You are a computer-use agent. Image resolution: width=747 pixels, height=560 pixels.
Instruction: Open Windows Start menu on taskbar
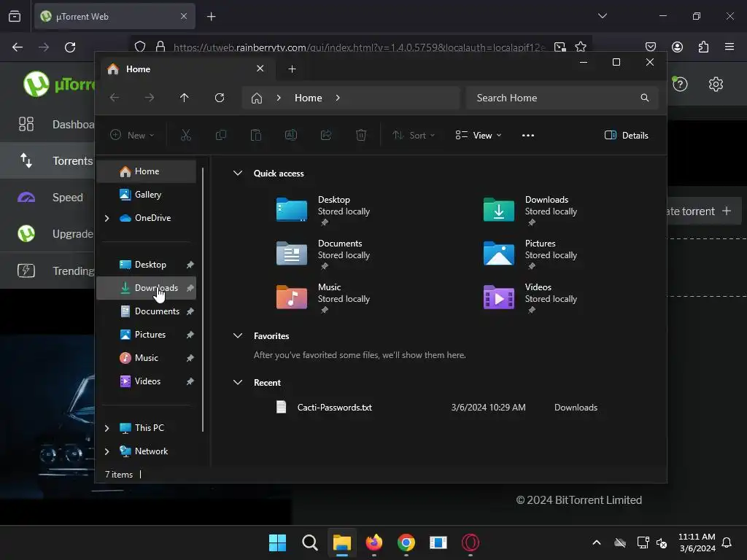tap(277, 542)
